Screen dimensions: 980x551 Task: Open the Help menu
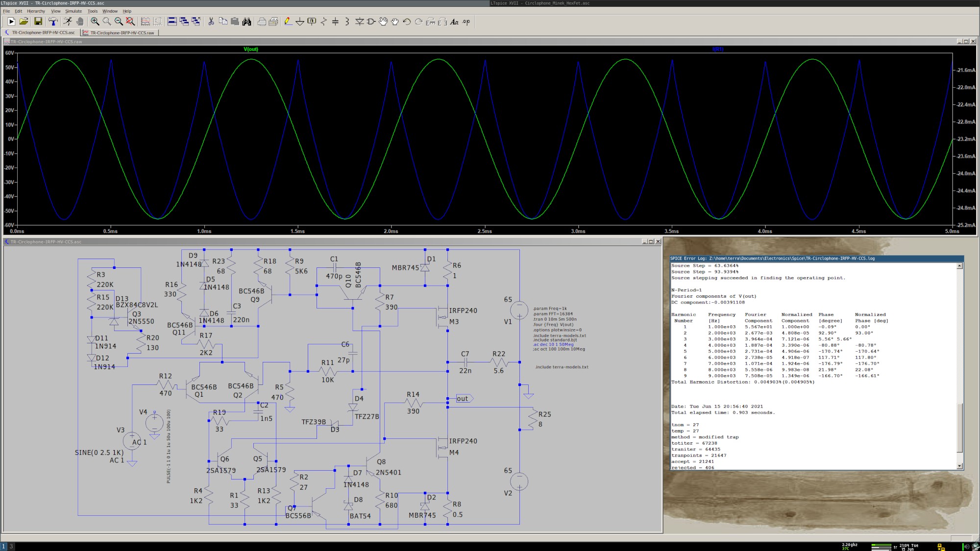(x=127, y=11)
